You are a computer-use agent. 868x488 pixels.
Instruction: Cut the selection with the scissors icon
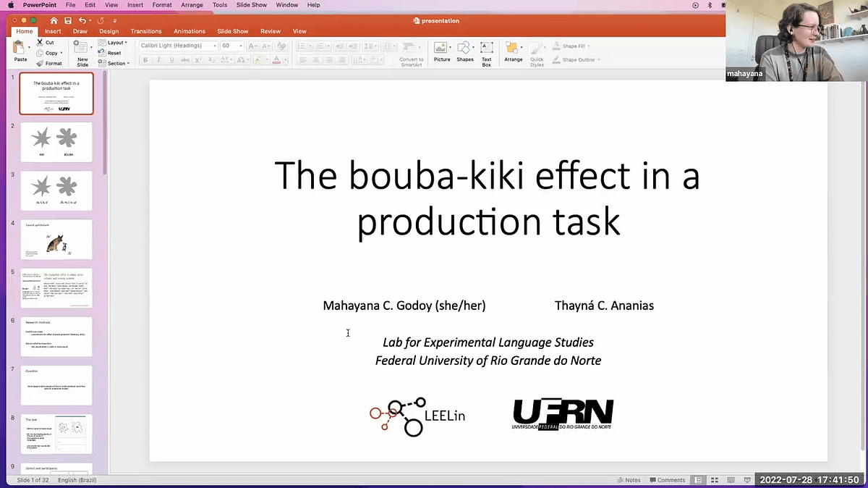click(x=39, y=42)
